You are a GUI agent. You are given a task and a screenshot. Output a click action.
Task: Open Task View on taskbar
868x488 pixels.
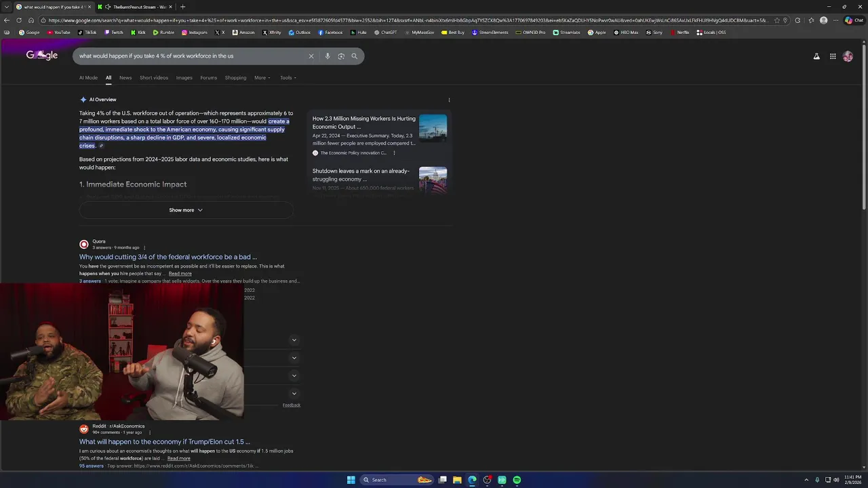[x=442, y=480]
